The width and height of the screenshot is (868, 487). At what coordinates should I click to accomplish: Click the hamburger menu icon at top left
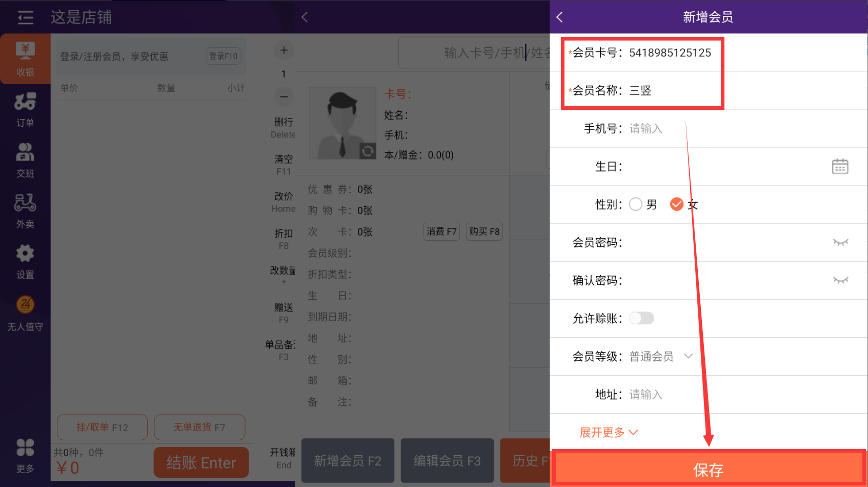tap(25, 17)
